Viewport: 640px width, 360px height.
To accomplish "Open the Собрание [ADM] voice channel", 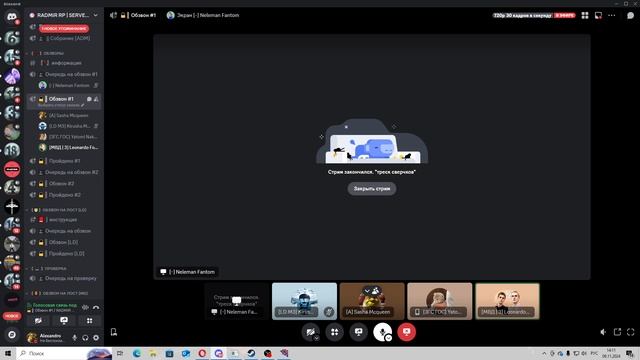I will click(x=64, y=38).
